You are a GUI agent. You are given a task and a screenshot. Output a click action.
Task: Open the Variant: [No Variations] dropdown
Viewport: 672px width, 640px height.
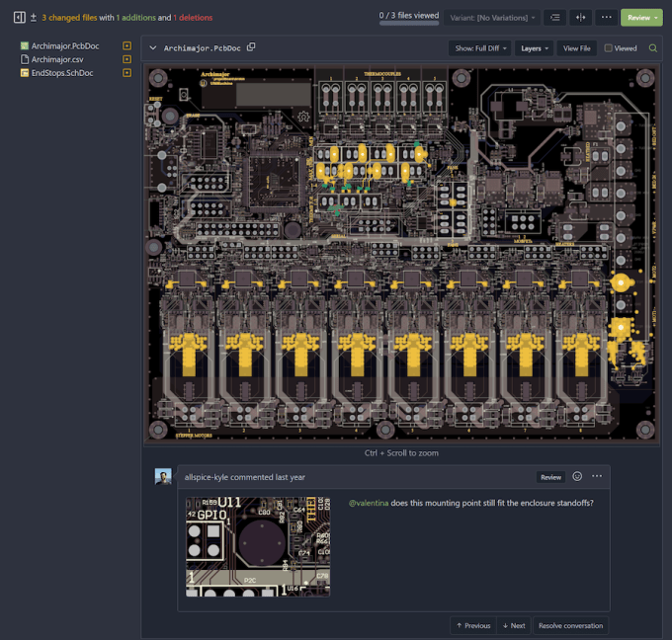[493, 18]
